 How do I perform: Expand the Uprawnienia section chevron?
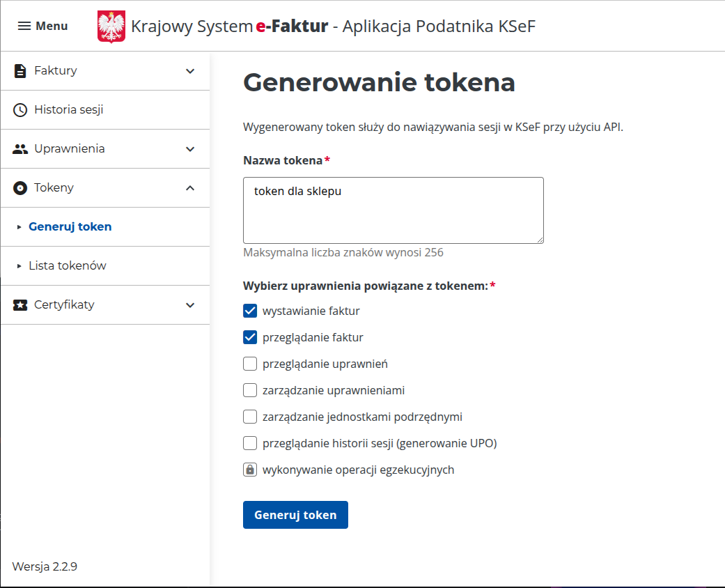[x=190, y=149]
